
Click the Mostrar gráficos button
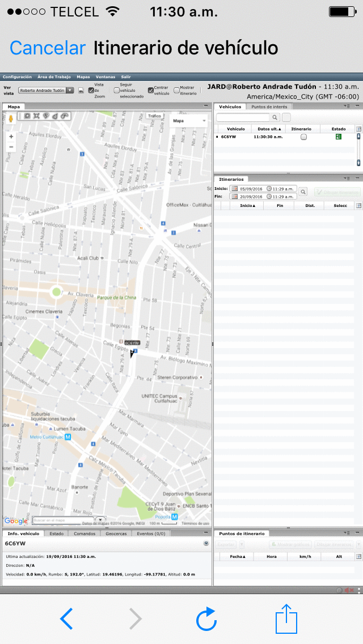coord(290,545)
